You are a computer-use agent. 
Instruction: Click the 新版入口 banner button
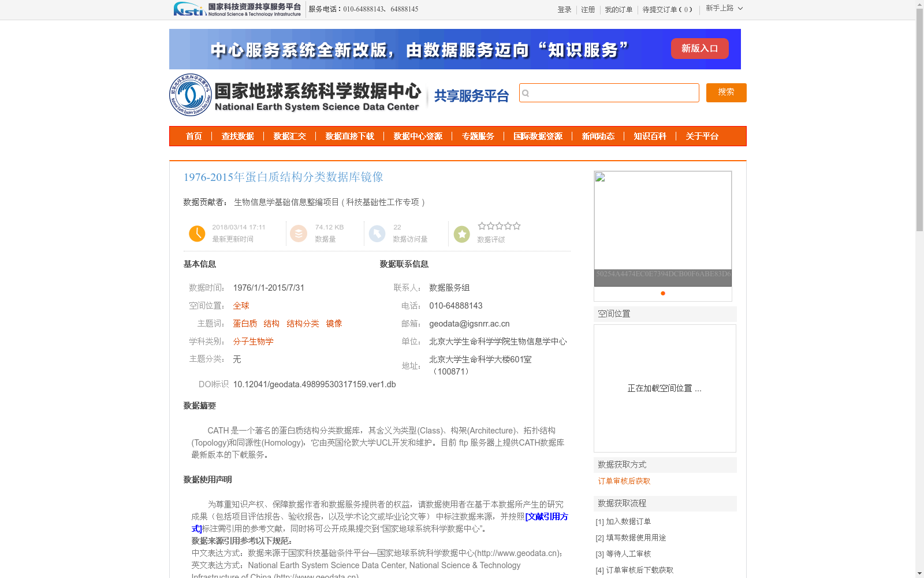pyautogui.click(x=699, y=49)
